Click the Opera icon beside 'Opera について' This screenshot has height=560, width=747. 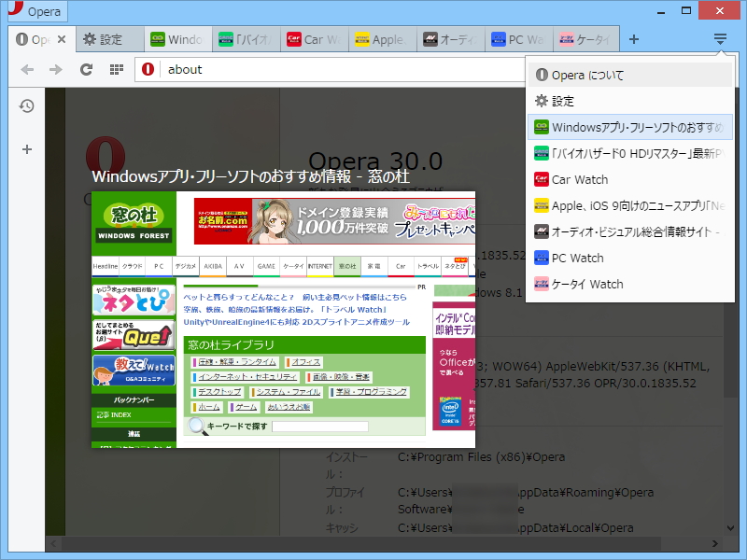point(542,75)
